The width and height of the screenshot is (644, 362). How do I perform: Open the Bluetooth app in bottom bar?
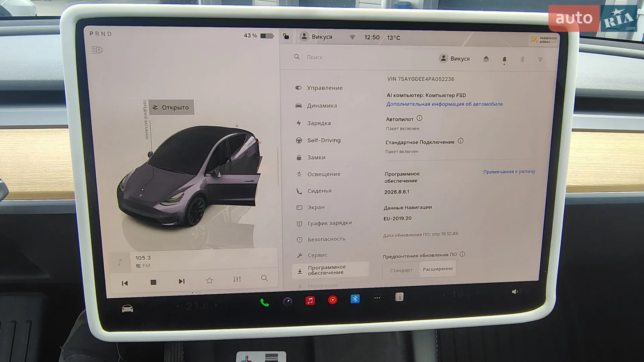(355, 299)
